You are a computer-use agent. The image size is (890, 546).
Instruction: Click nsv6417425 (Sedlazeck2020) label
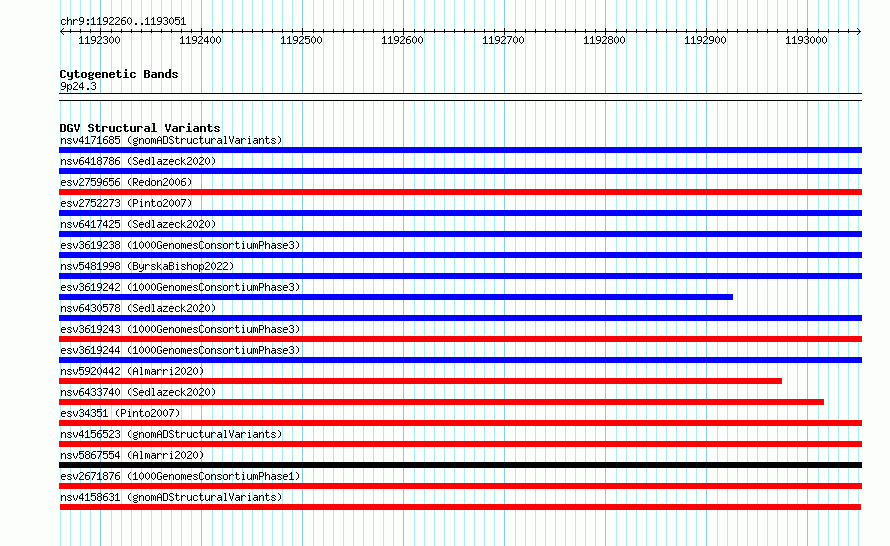138,224
